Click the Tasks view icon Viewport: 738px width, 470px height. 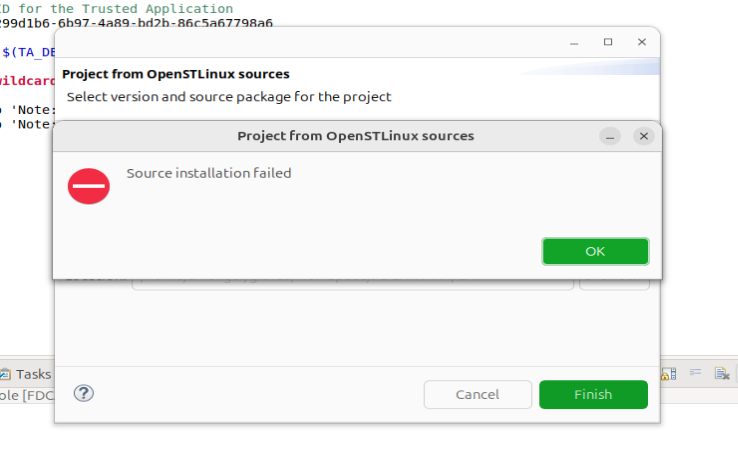point(6,374)
